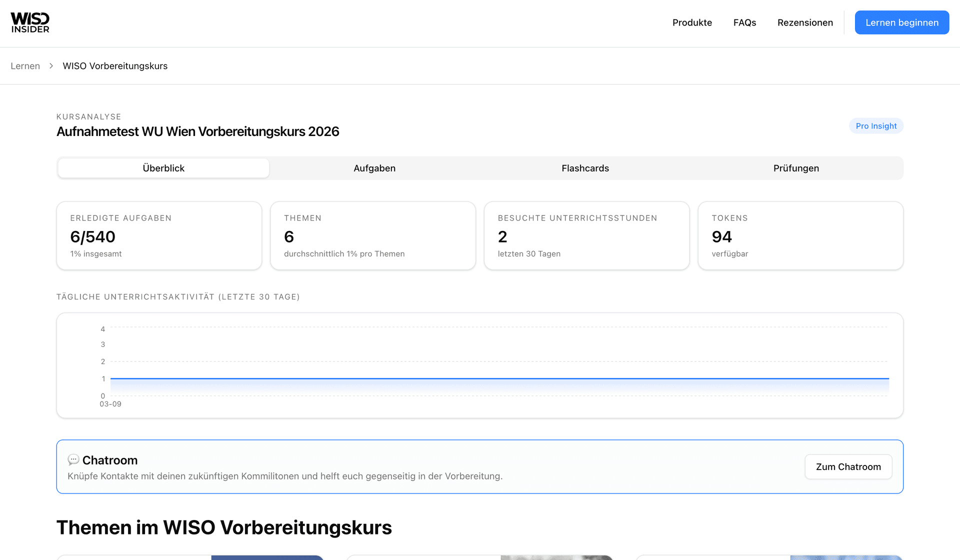
Task: Select the blue activity line in the chart
Action: pos(499,378)
